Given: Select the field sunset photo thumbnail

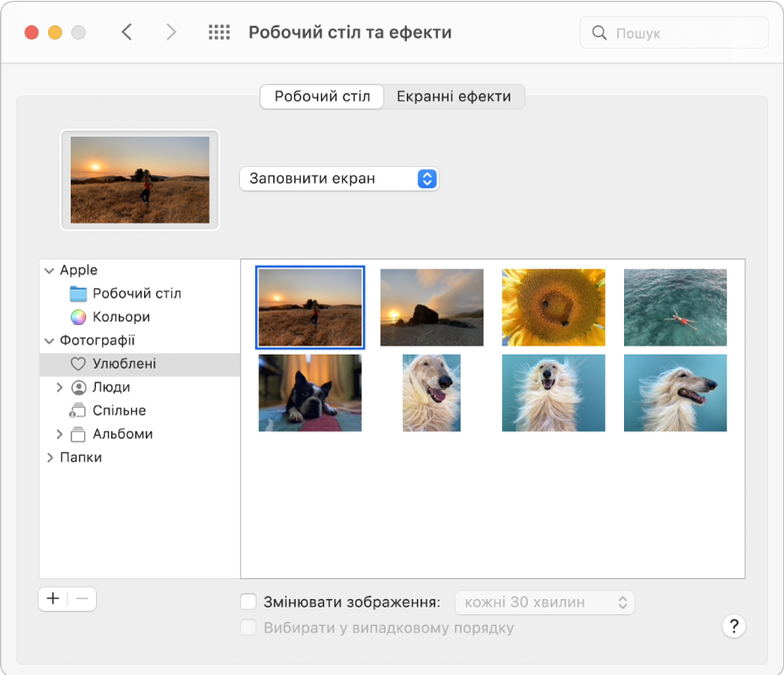Looking at the screenshot, I should [x=310, y=308].
